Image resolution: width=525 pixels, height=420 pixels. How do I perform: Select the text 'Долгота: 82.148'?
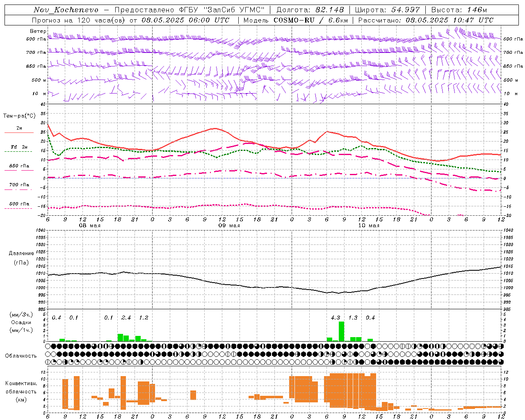[x=310, y=10]
